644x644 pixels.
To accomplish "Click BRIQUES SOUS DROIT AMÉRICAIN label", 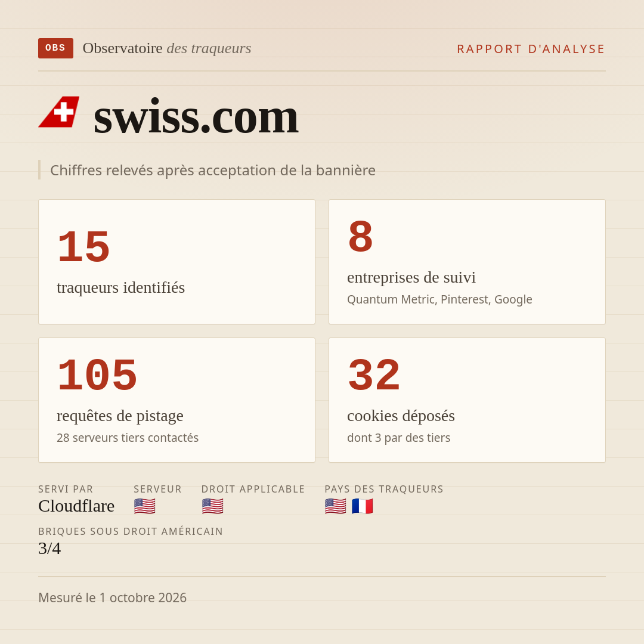I will (x=131, y=531).
